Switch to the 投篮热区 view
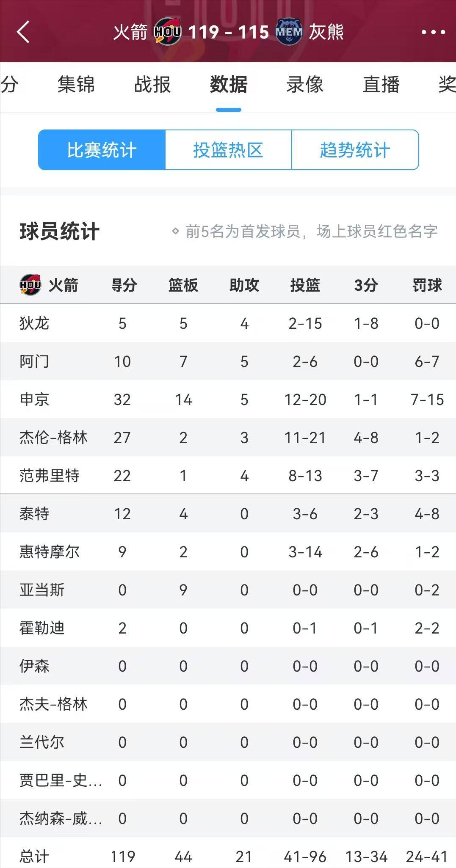The width and height of the screenshot is (456, 868). tap(228, 150)
